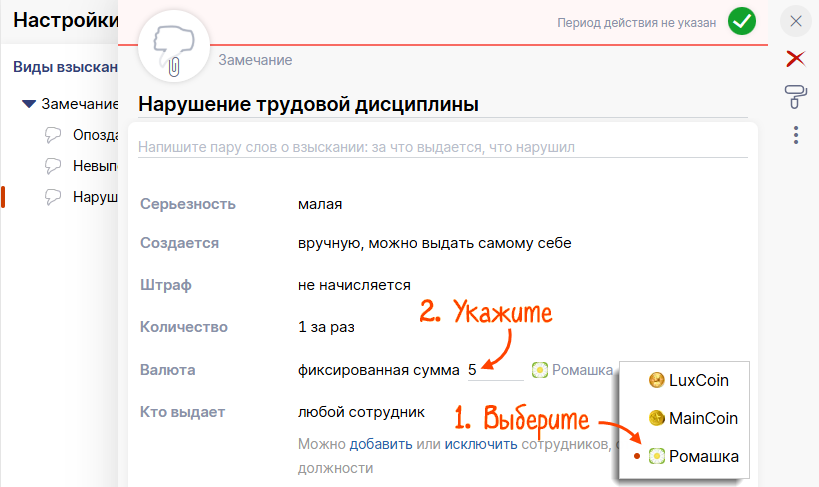
Task: Click the red X delete icon
Action: coord(796,58)
